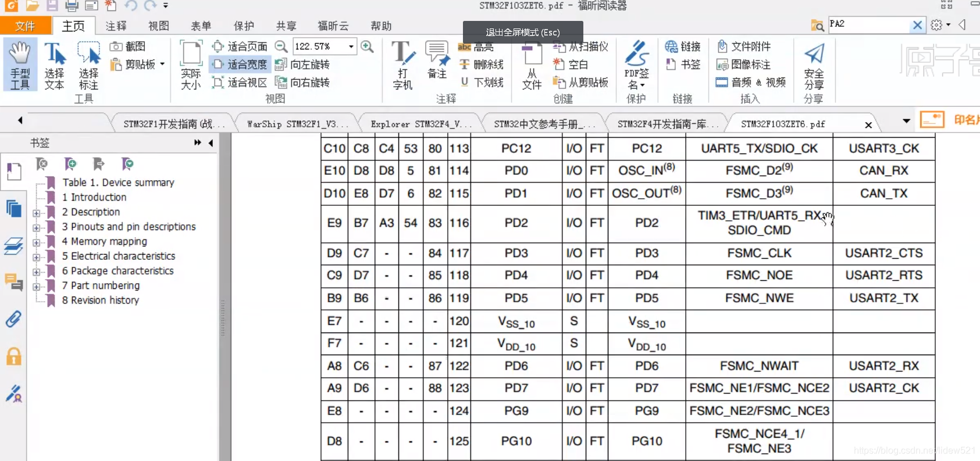Close the STM32F103ZET6.pdf document tab
The height and width of the screenshot is (461, 980).
[x=868, y=125]
